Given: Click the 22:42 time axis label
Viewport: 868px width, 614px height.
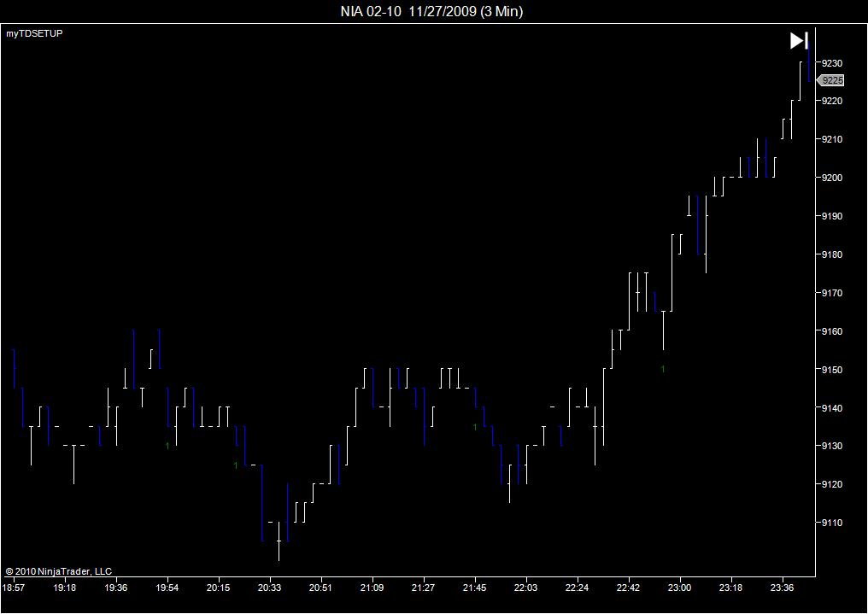Looking at the screenshot, I should click(x=628, y=588).
